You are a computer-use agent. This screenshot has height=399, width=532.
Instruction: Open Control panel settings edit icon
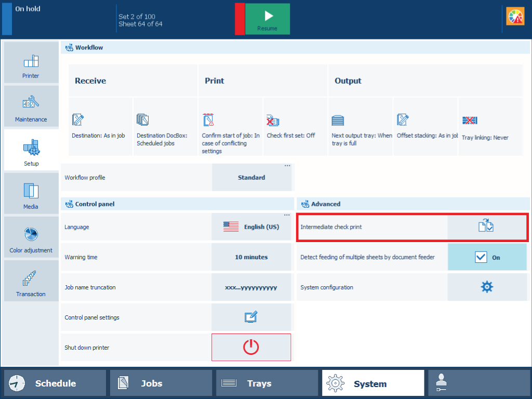[251, 317]
